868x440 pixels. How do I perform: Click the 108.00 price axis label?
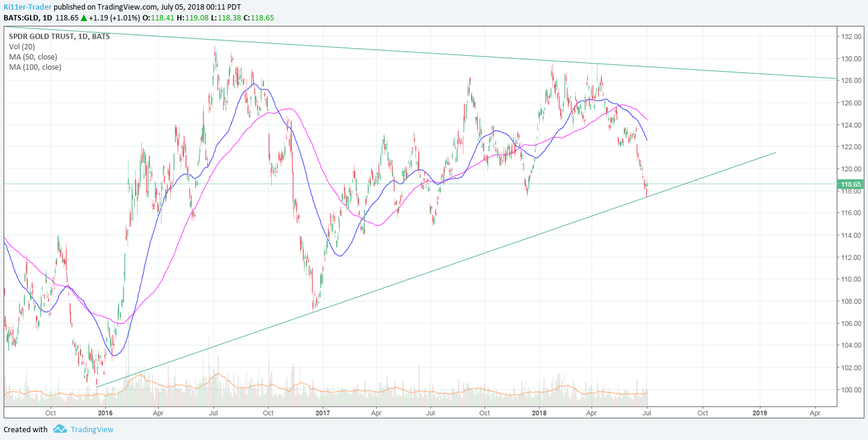tap(851, 301)
